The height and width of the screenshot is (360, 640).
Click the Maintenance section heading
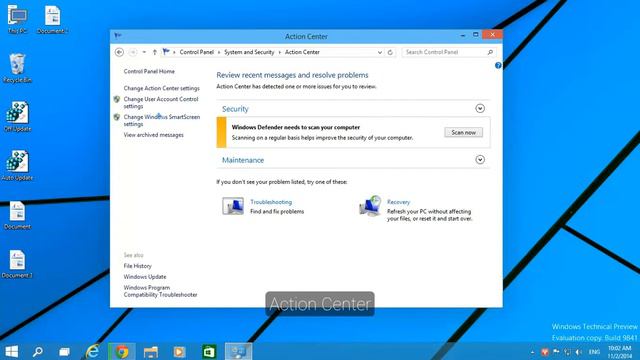pos(243,160)
